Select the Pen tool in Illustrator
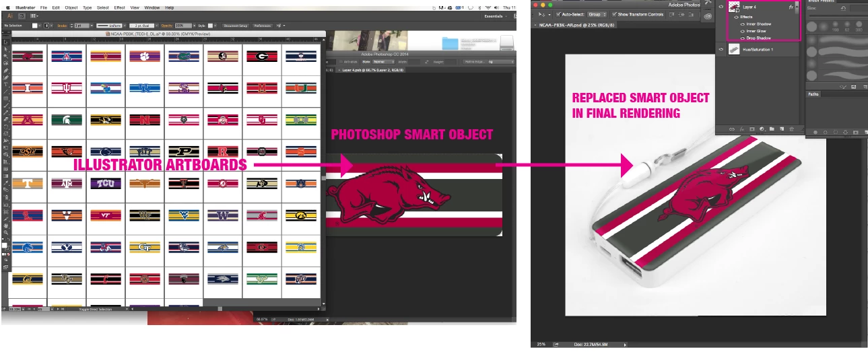The height and width of the screenshot is (352, 868). 5,70
